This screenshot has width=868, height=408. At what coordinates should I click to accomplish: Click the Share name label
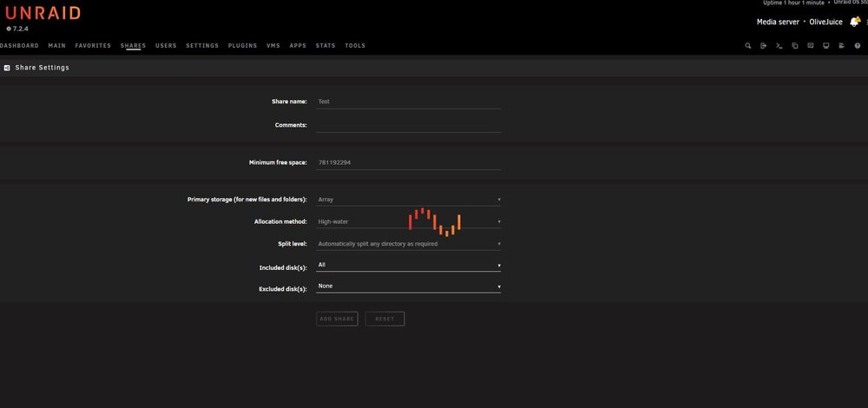click(289, 102)
